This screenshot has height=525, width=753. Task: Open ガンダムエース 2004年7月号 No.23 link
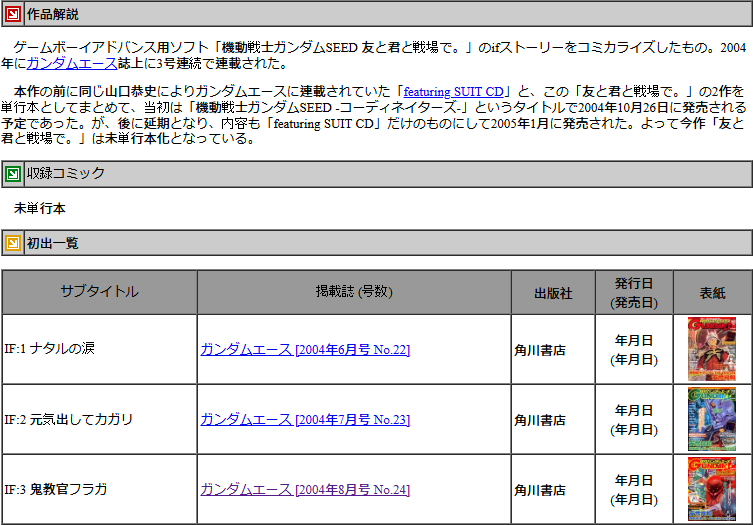click(x=305, y=420)
